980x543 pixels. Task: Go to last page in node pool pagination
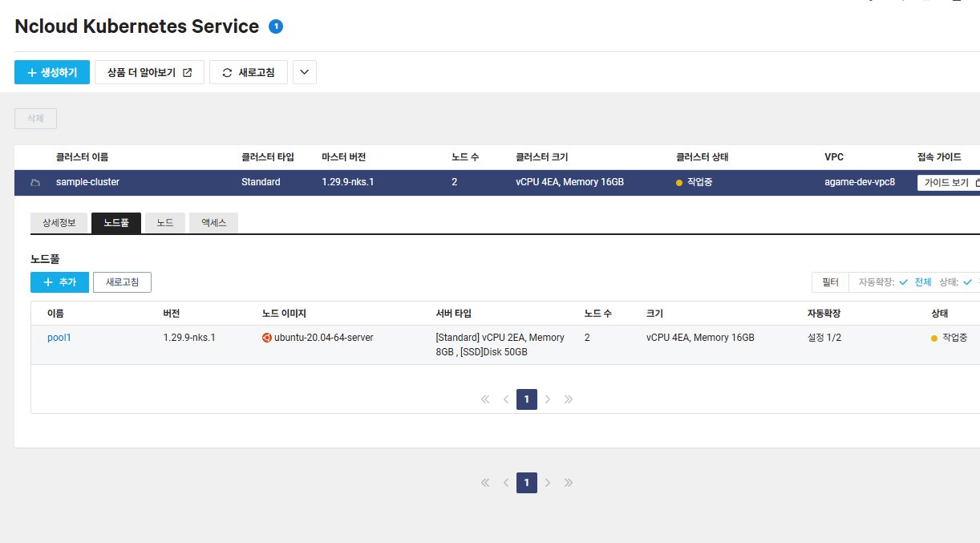tap(569, 399)
